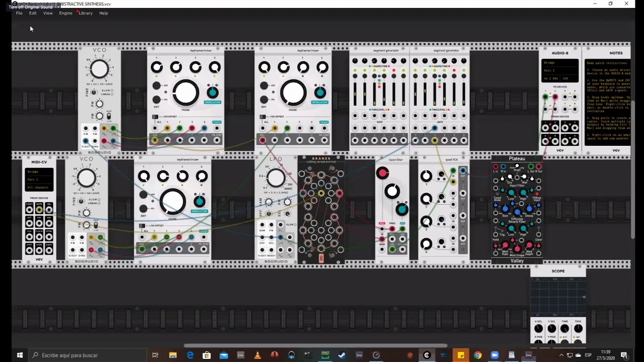Click the red button at the bottom of Branes
Image resolution: width=644 pixels, height=362 pixels.
[x=321, y=258]
